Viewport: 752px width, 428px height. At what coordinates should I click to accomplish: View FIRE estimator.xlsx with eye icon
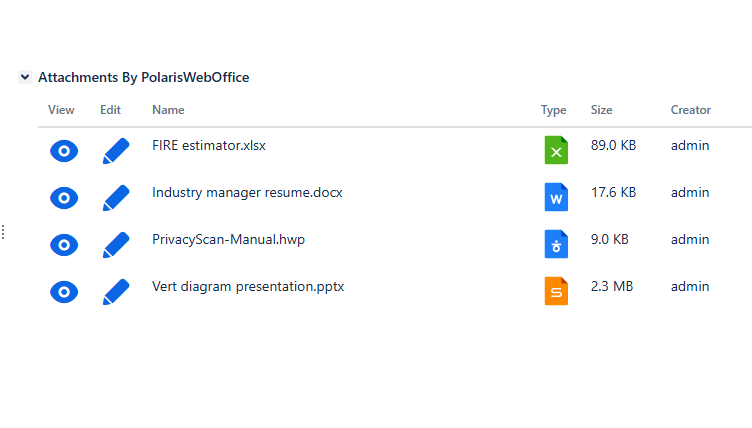point(63,151)
